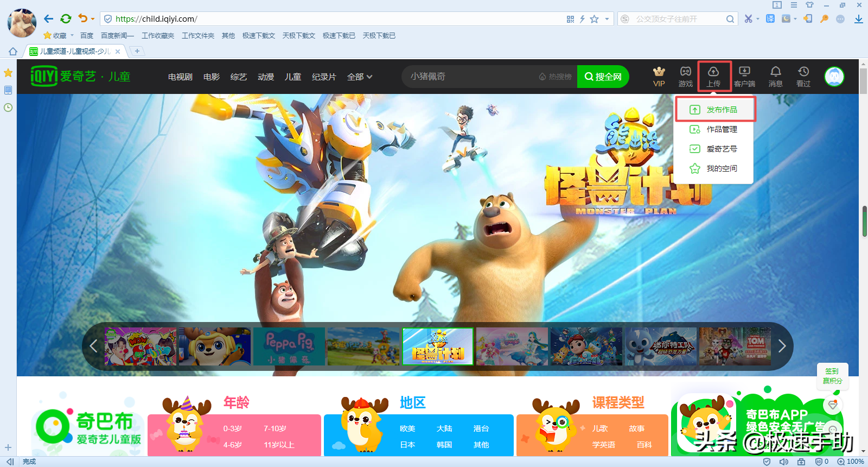Close the 儿童频道 browser tab
The height and width of the screenshot is (467, 868).
(118, 52)
